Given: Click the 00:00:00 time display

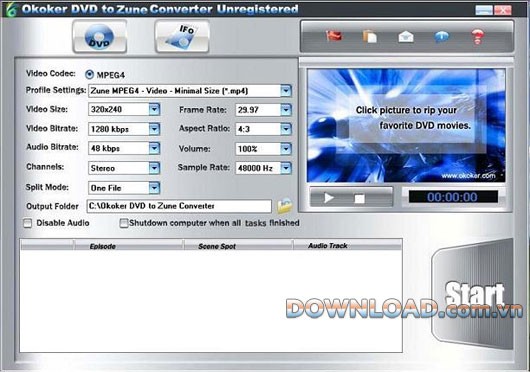Looking at the screenshot, I should (453, 197).
